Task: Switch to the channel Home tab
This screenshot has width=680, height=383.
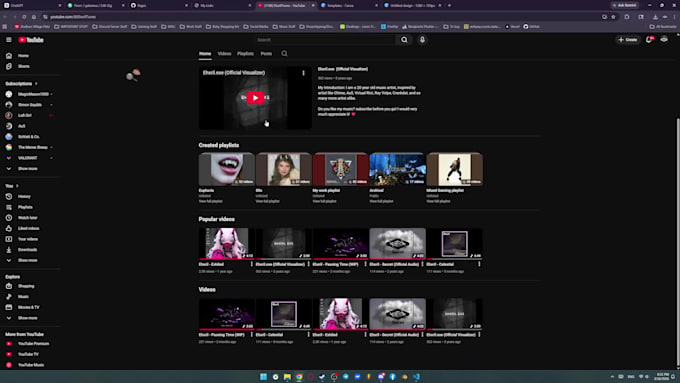Action: click(x=205, y=54)
